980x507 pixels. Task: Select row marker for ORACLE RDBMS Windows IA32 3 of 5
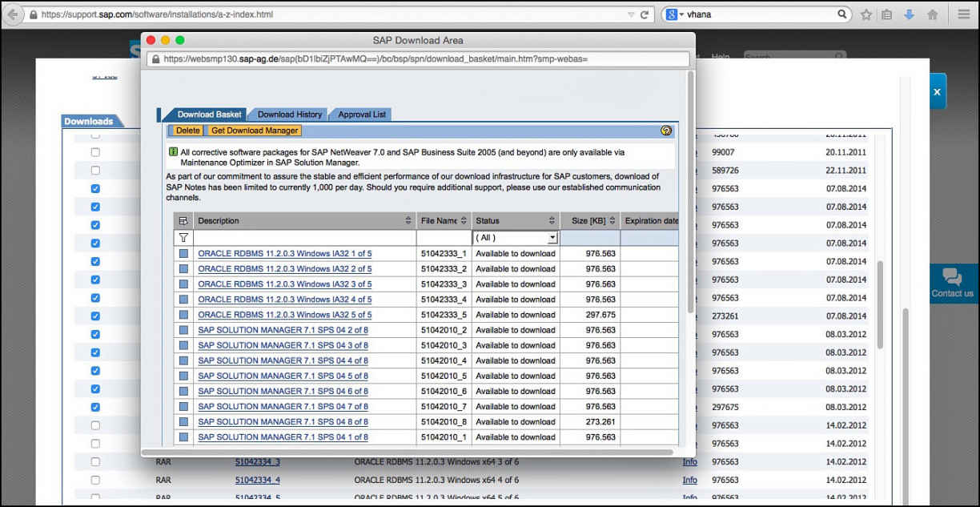(x=184, y=284)
